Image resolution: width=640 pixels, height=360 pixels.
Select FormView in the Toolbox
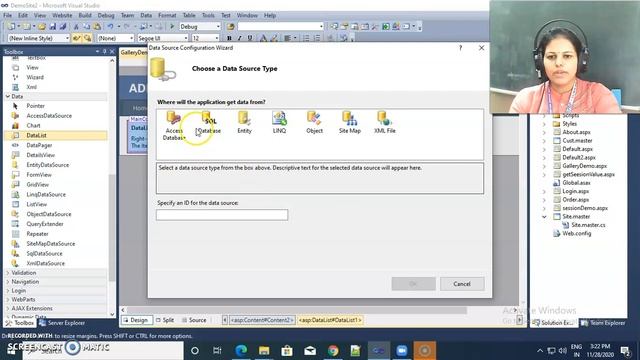[39, 175]
